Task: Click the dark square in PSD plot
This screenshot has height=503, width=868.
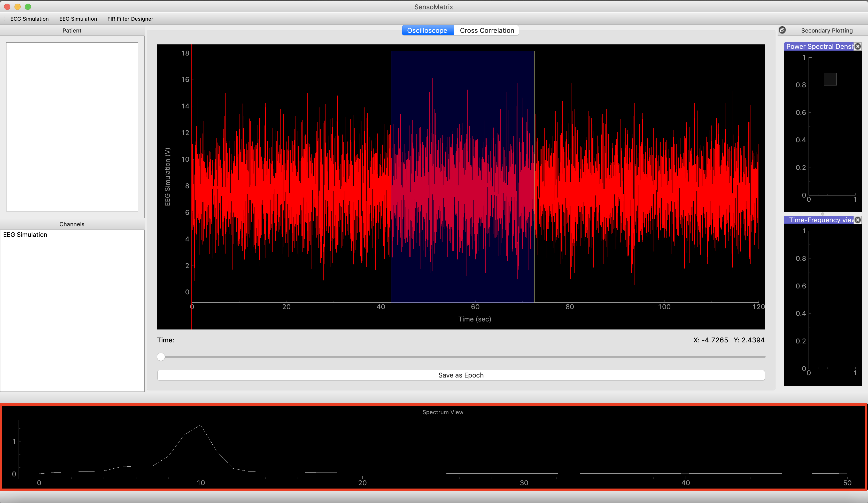Action: pos(830,79)
